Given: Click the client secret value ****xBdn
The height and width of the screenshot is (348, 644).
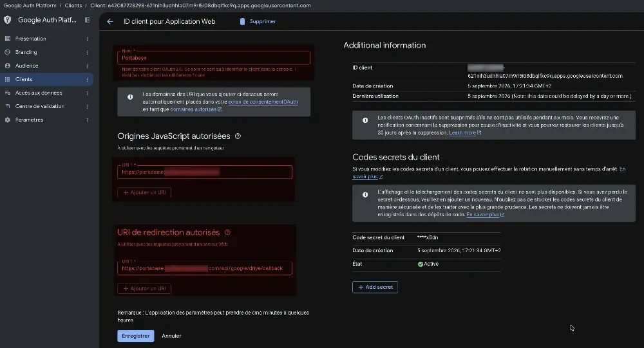Looking at the screenshot, I should pos(428,237).
